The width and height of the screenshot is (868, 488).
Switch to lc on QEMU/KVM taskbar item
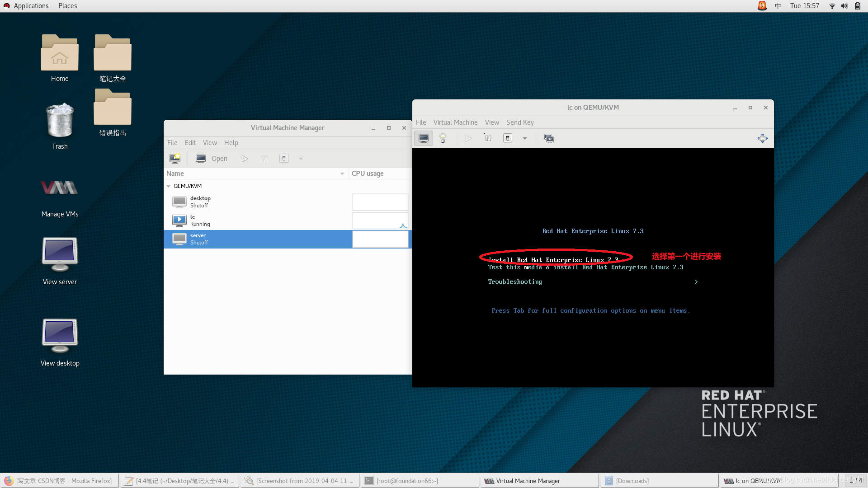click(x=779, y=481)
